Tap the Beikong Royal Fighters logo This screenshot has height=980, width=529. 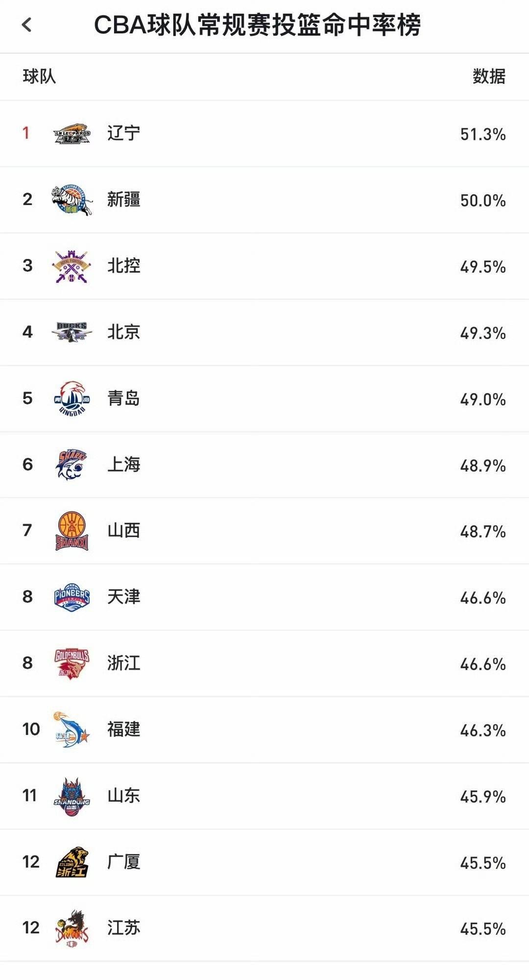72,266
